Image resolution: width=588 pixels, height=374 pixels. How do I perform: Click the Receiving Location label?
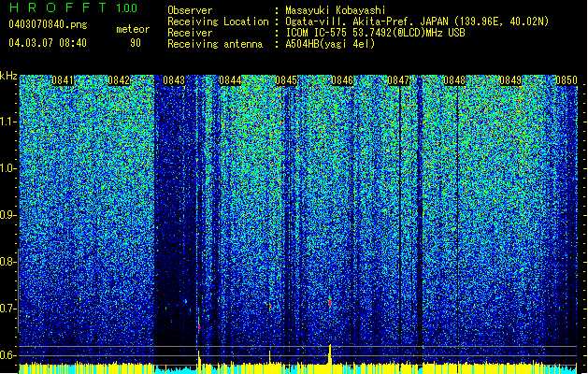218,22
